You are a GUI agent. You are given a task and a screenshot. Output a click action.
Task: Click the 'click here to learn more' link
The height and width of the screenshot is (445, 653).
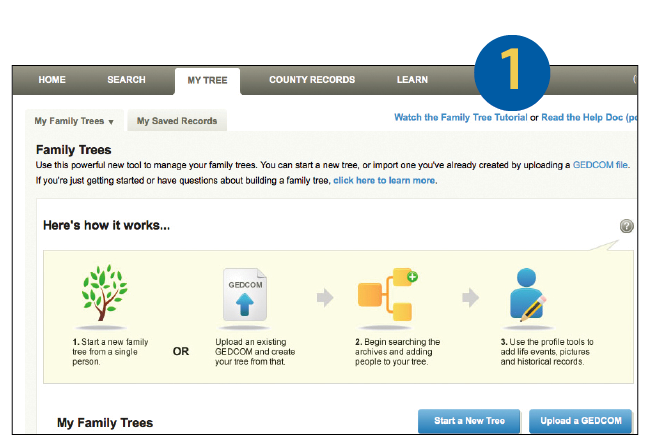coord(384,180)
